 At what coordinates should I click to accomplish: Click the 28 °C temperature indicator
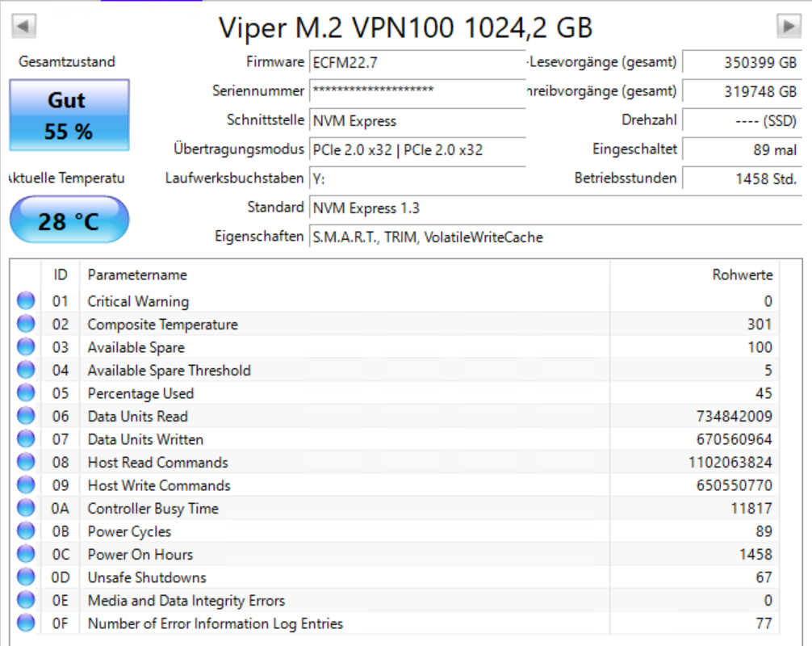point(69,220)
